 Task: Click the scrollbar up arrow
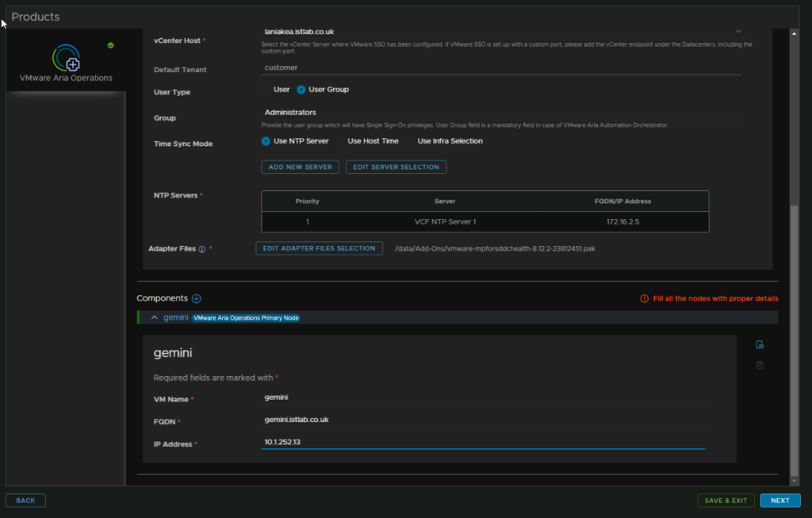point(795,33)
